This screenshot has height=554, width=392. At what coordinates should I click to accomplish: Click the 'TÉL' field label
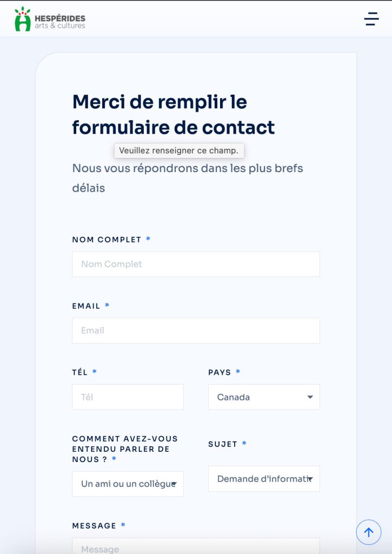click(x=80, y=372)
